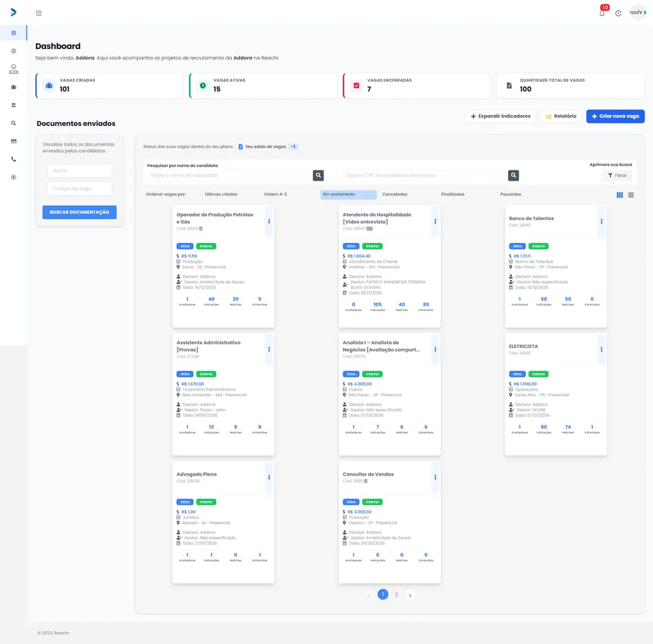The width and height of the screenshot is (653, 644).
Task: Focus the Nome input field
Action: click(80, 170)
